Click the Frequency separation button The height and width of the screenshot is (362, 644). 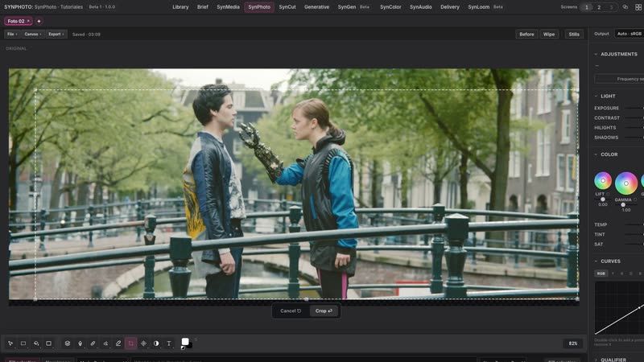(x=620, y=79)
